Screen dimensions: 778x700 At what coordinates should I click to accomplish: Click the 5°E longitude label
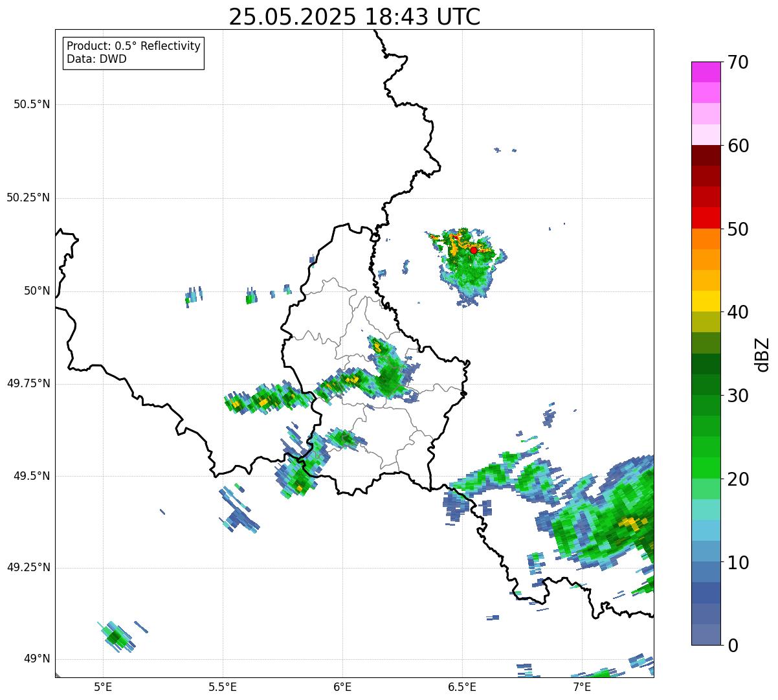[103, 687]
